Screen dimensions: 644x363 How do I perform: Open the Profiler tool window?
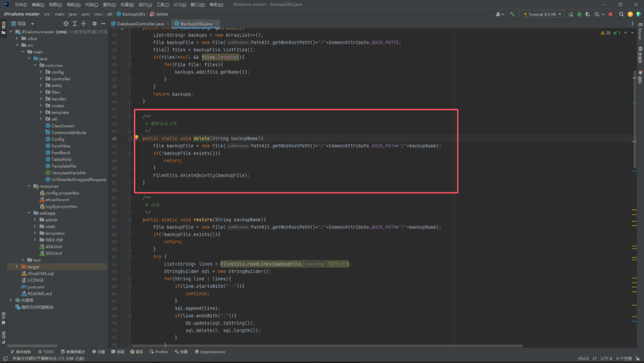159,352
